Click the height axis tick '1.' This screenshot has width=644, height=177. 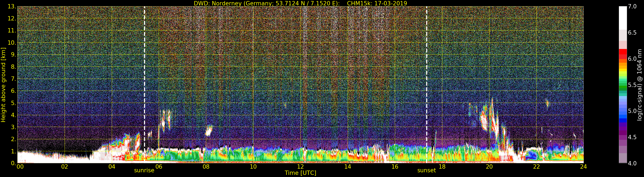tap(14, 151)
